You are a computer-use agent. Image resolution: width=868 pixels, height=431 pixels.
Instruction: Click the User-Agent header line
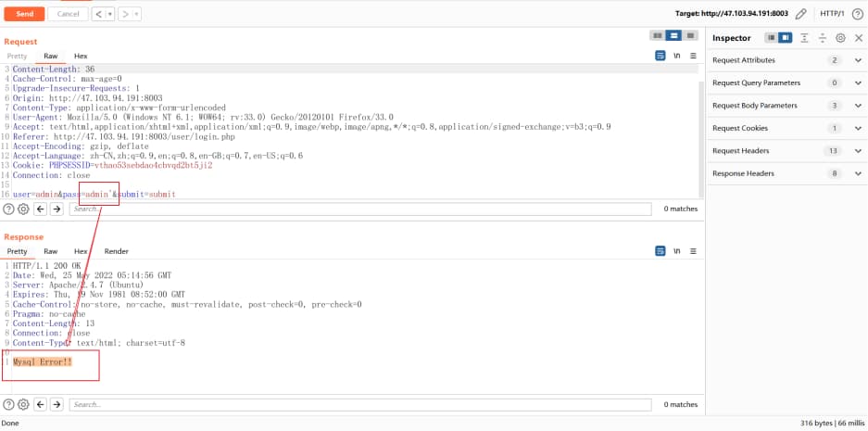[203, 118]
